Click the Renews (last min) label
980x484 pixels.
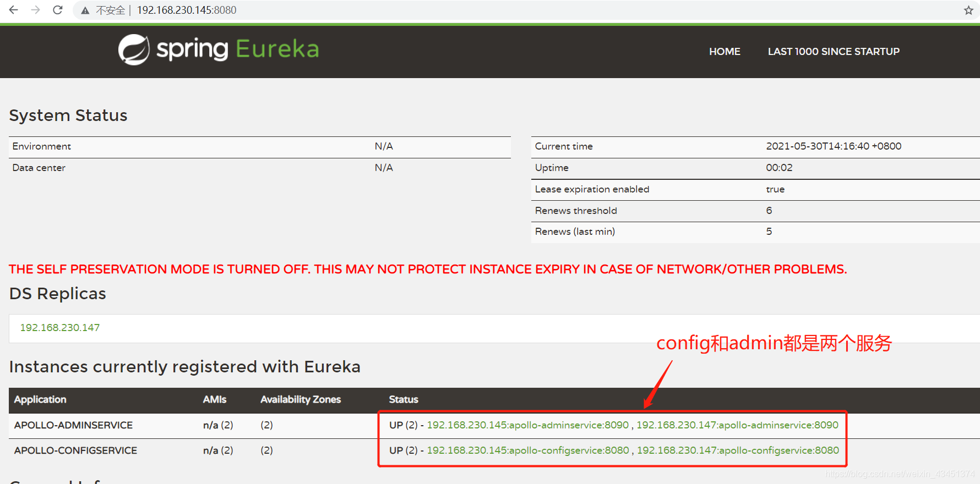pos(575,232)
